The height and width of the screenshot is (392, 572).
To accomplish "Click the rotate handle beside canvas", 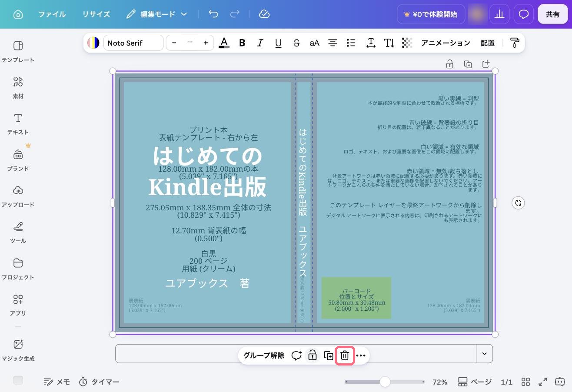I will (518, 203).
